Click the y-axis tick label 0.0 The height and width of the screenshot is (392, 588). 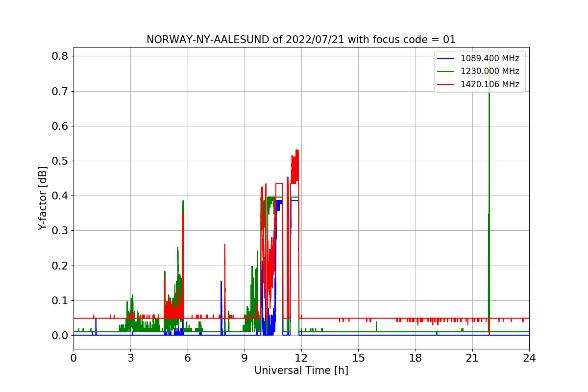[60, 336]
